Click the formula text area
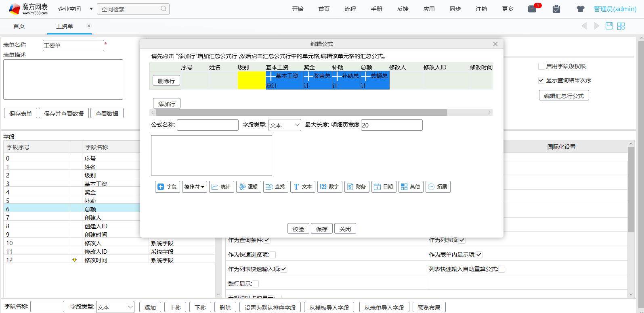The image size is (644, 313). pyautogui.click(x=212, y=155)
